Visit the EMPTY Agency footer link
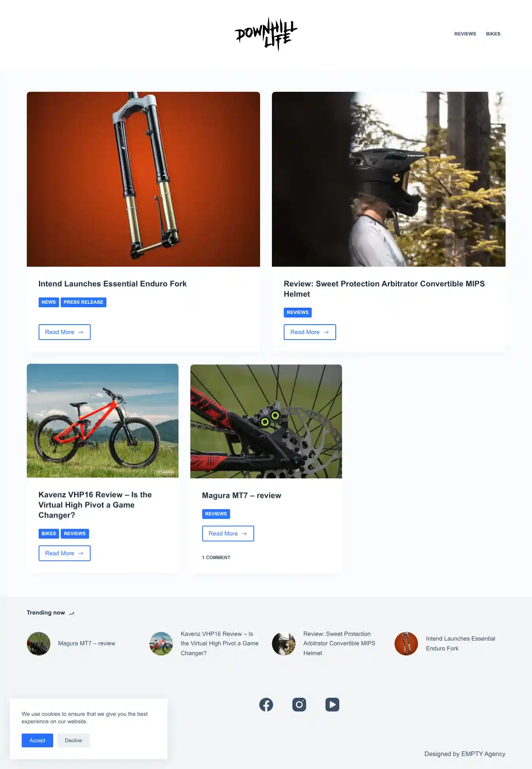 483,754
